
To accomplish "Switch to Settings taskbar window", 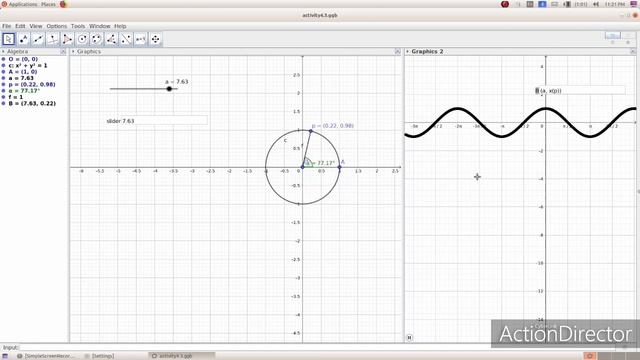I will (x=99, y=356).
